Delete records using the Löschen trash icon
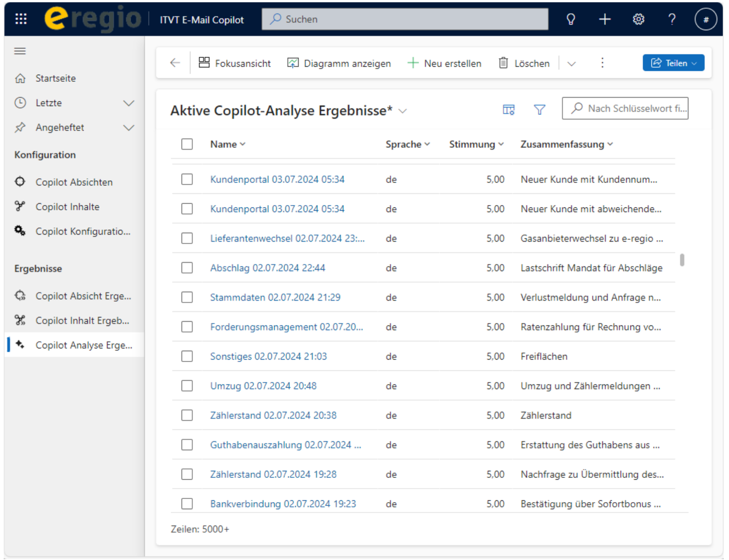The height and width of the screenshot is (560, 729). tap(523, 63)
